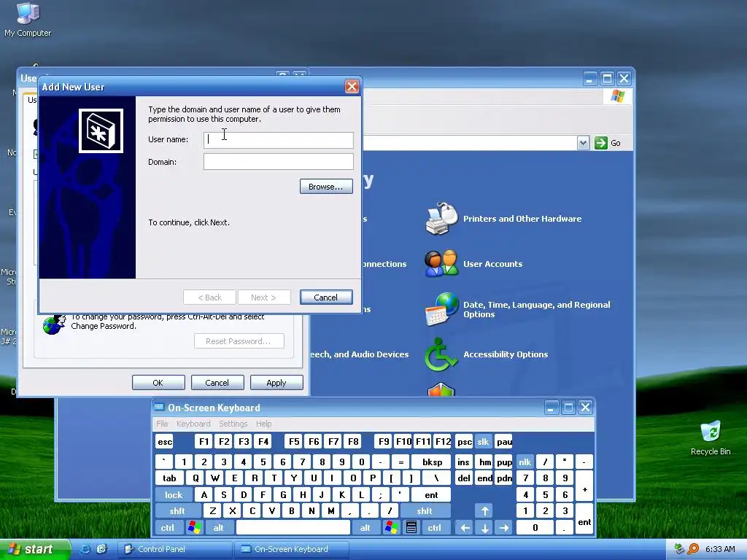Click the volume-style tray icon beside clock
Viewport: 747px width, 560px height.
click(x=694, y=549)
